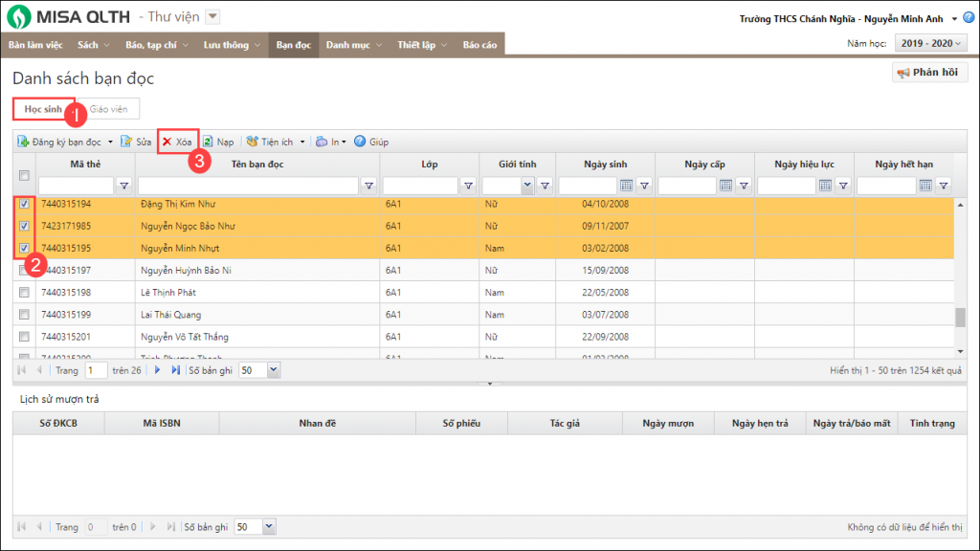The width and height of the screenshot is (980, 551).
Task: Click the page number input field
Action: 96,369
